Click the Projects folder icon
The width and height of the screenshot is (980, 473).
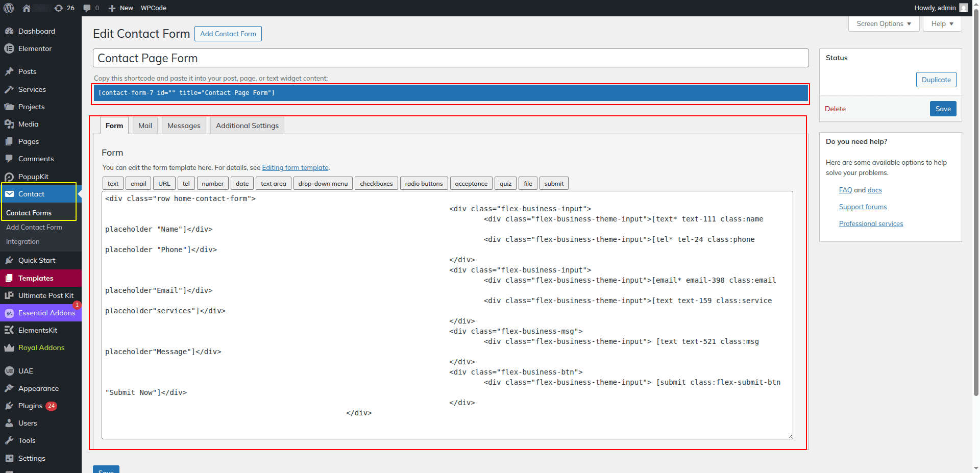(x=9, y=107)
